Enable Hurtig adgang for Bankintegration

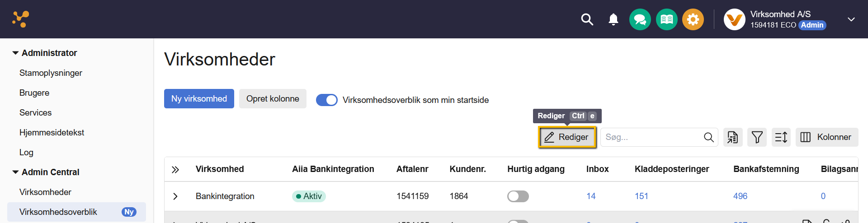click(518, 196)
